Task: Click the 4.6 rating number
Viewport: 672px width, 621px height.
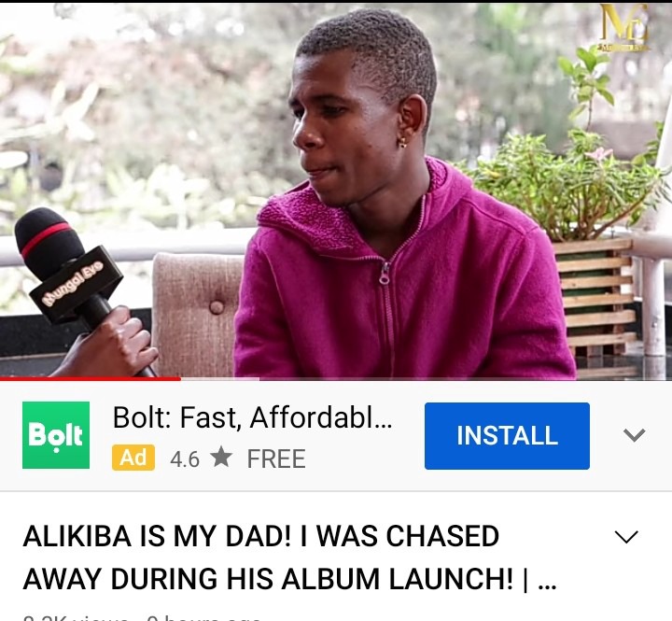Action: pos(185,459)
